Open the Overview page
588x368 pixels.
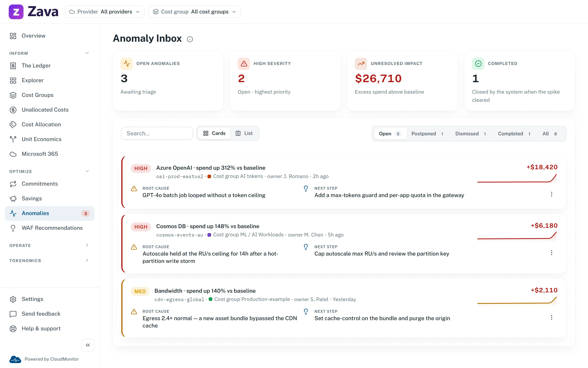pyautogui.click(x=50, y=36)
